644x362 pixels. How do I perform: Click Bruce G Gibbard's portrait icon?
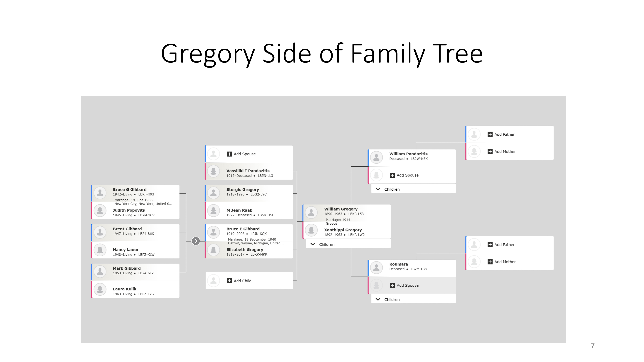[100, 193]
